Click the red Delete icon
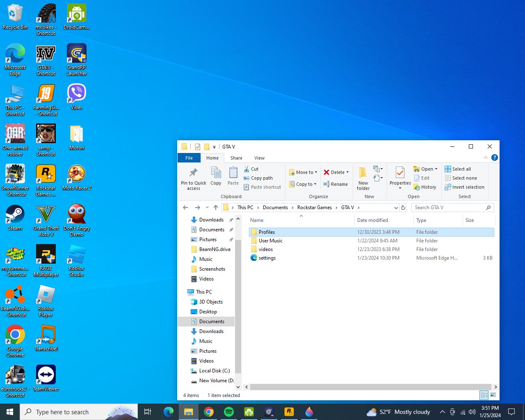 point(326,172)
